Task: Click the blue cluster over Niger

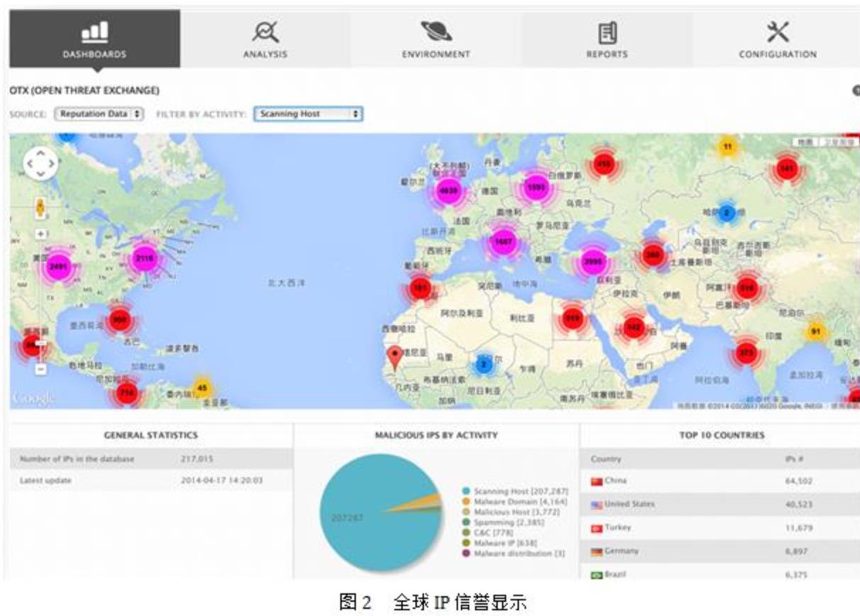Action: pyautogui.click(x=484, y=364)
